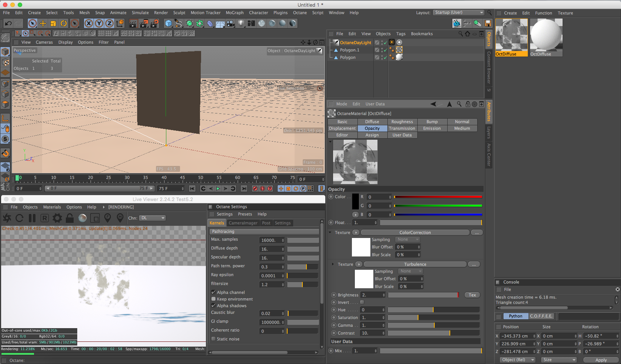This screenshot has width=621, height=364.
Task: Open the Layout Startup (User) dropdown
Action: coord(458,13)
